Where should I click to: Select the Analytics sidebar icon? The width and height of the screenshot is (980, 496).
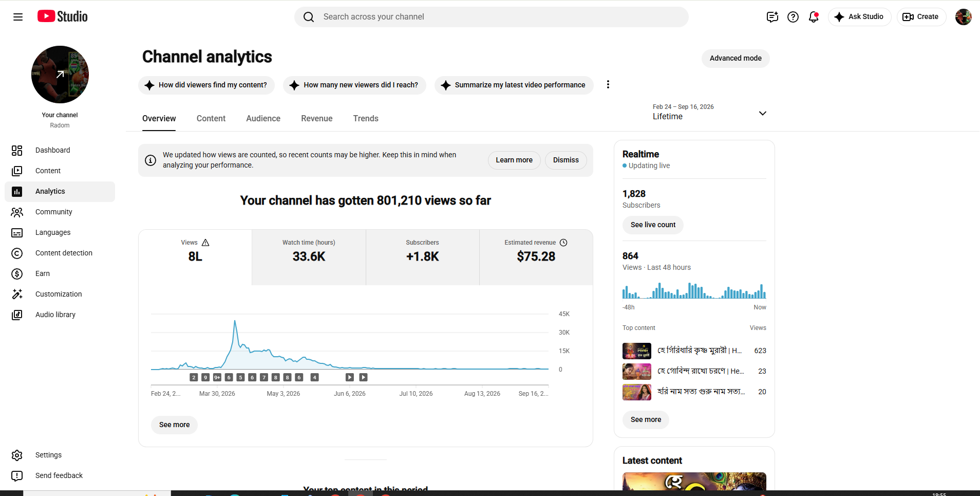[x=17, y=191]
